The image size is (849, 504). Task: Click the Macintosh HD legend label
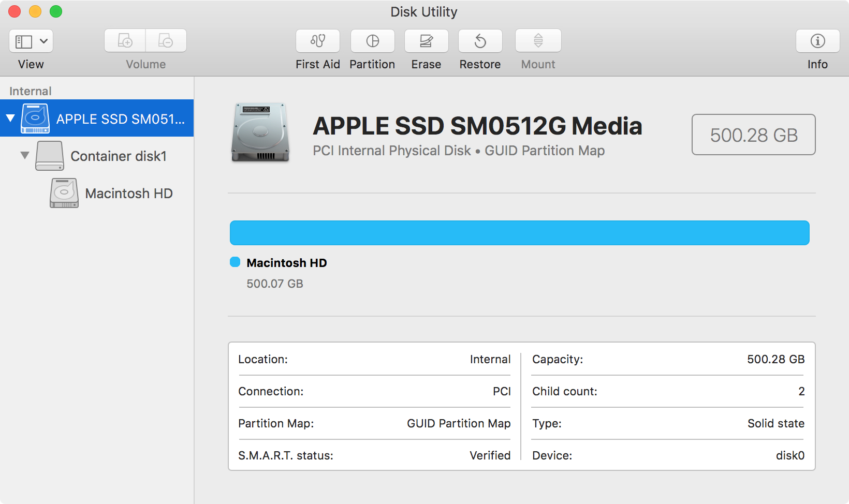click(287, 262)
